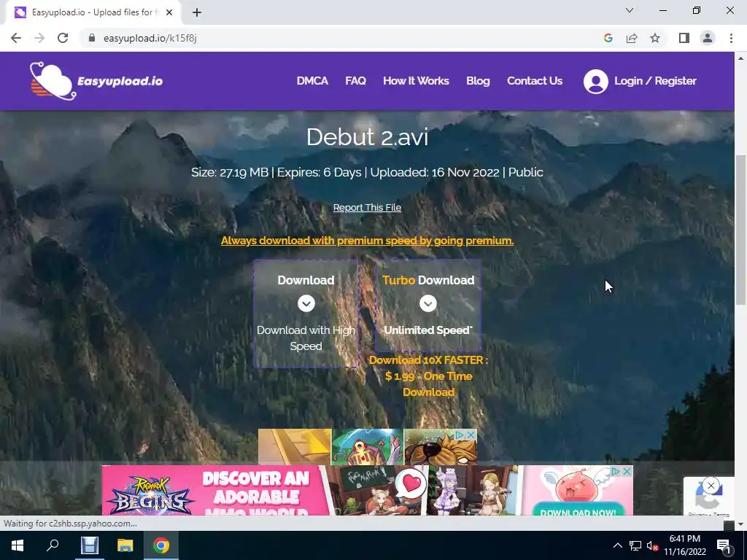Click the browser back arrow

pos(16,38)
